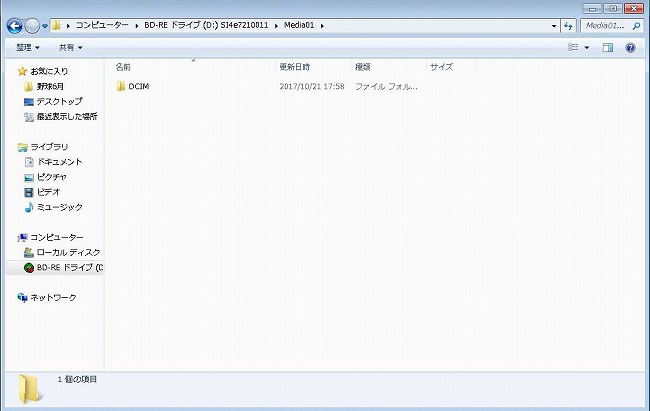Expand the view options dropdown arrow
Image resolution: width=650 pixels, height=411 pixels.
tap(587, 47)
